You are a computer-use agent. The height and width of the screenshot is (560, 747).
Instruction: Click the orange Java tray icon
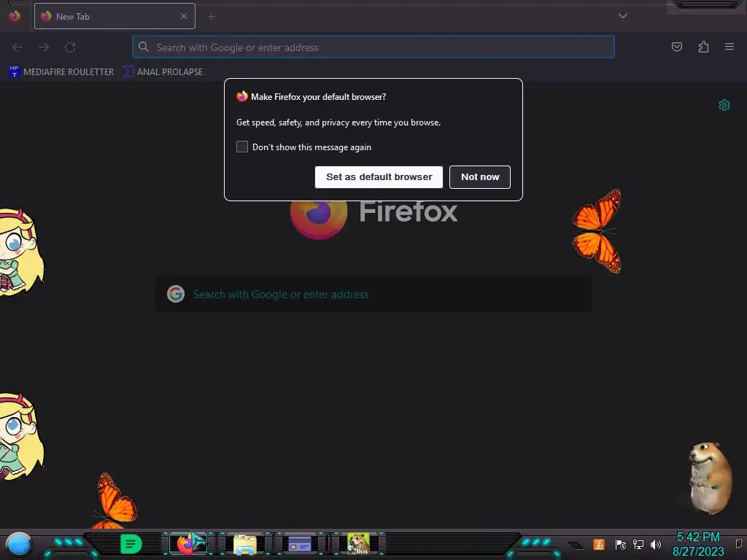point(599,544)
